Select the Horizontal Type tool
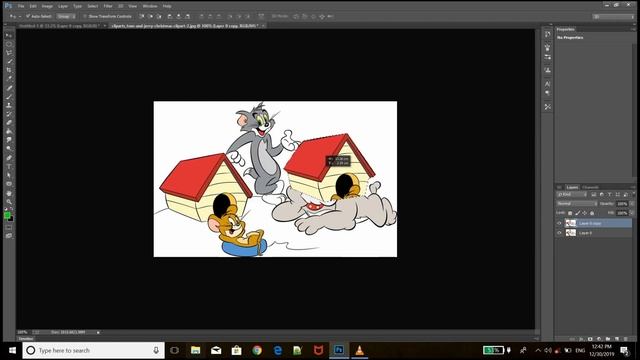 click(9, 167)
